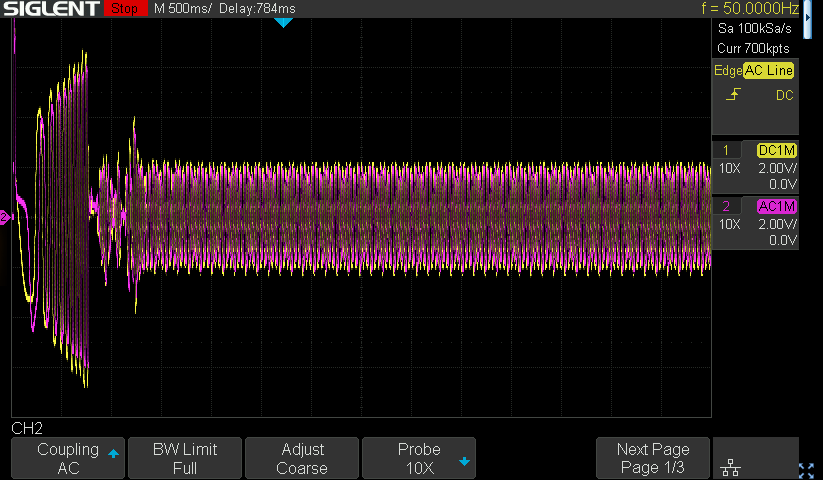Screen dimensions: 823x480
Task: Click the Sa 100kSa/s sample rate text
Action: pyautogui.click(x=754, y=28)
